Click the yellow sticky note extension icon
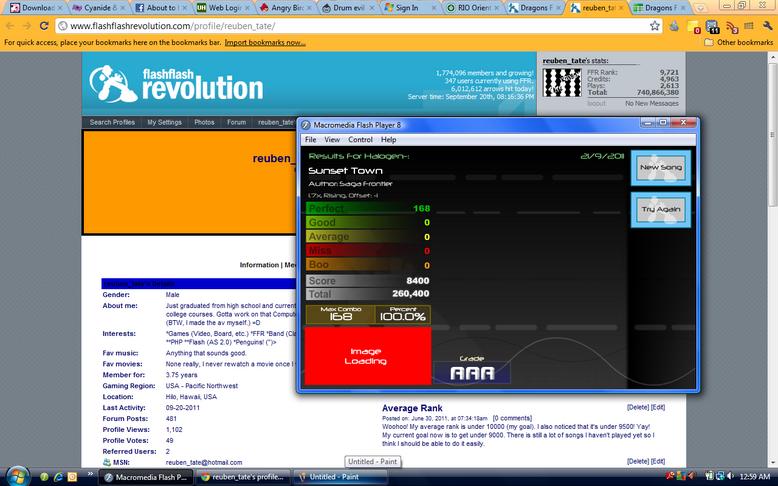 tap(694, 26)
